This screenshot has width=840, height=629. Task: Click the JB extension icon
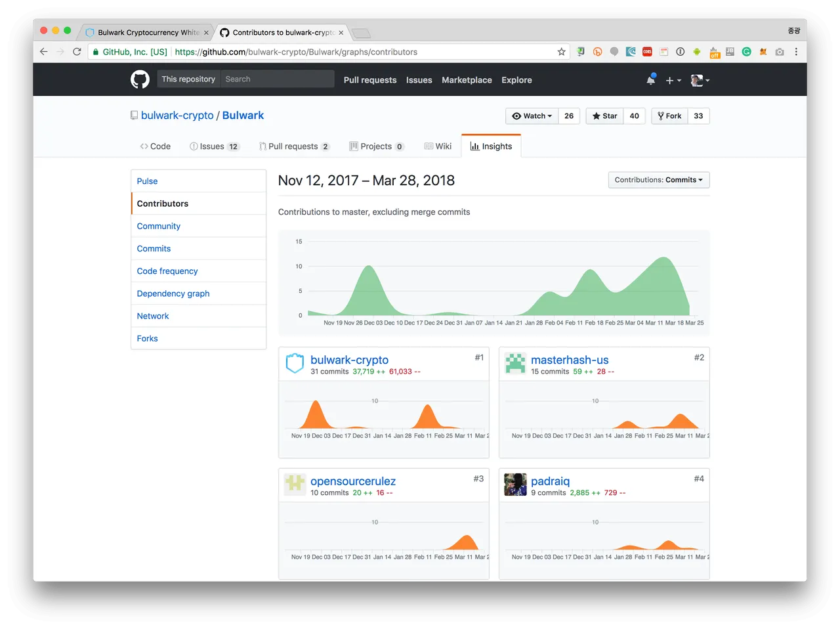pos(730,52)
